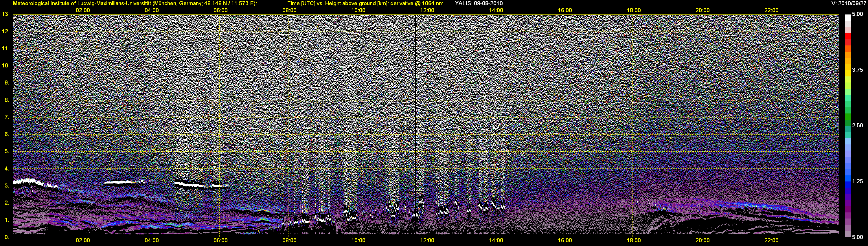Click the 1. height axis label
Viewport: 868px width, 246px height.
tap(7, 220)
